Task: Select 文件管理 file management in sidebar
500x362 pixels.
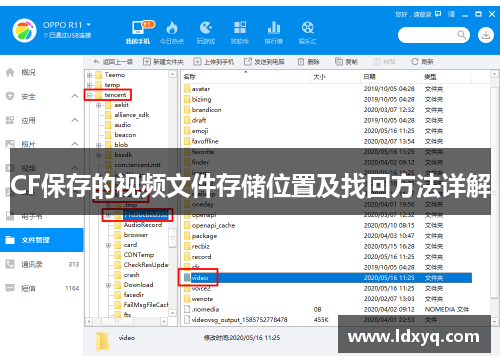Action: (x=42, y=240)
